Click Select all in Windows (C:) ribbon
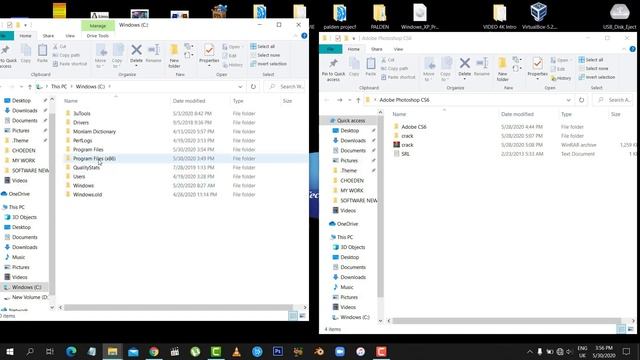The height and width of the screenshot is (360, 640). click(262, 47)
